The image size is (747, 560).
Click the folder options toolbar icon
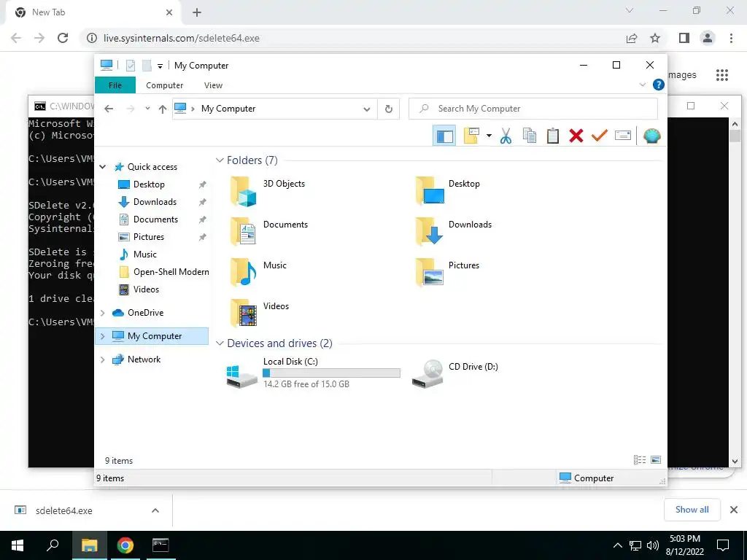coord(471,136)
